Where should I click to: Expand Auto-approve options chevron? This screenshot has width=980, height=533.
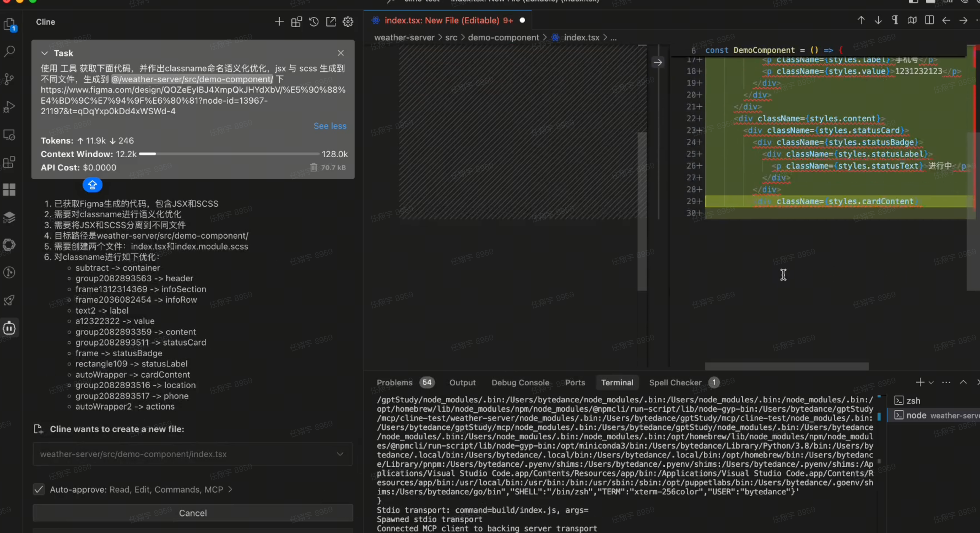tap(230, 490)
